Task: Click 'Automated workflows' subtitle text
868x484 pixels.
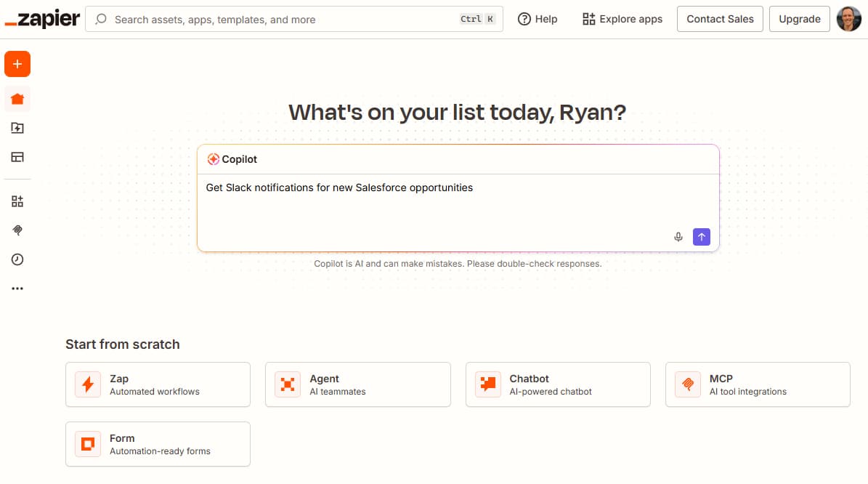Action: (155, 392)
